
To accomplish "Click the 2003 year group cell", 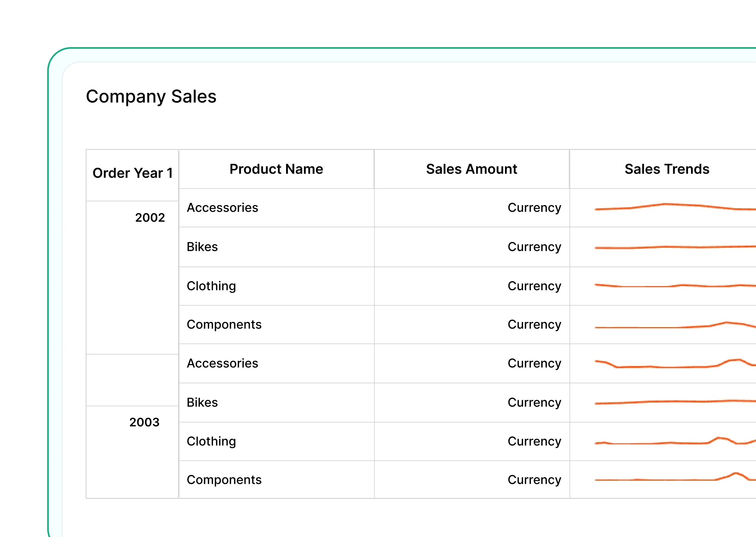I will [144, 422].
